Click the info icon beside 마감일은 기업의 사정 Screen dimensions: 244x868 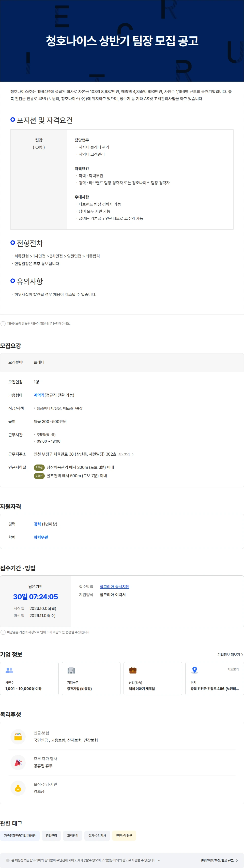click(3, 632)
